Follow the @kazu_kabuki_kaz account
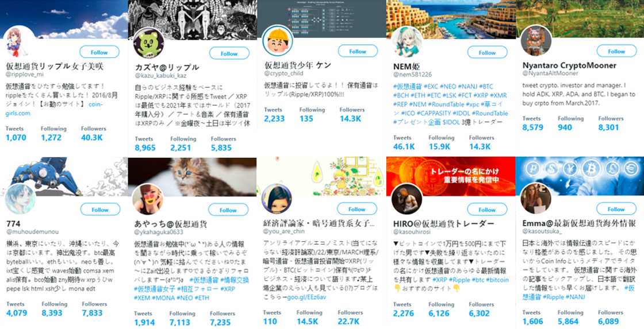The width and height of the screenshot is (644, 329). (x=229, y=53)
